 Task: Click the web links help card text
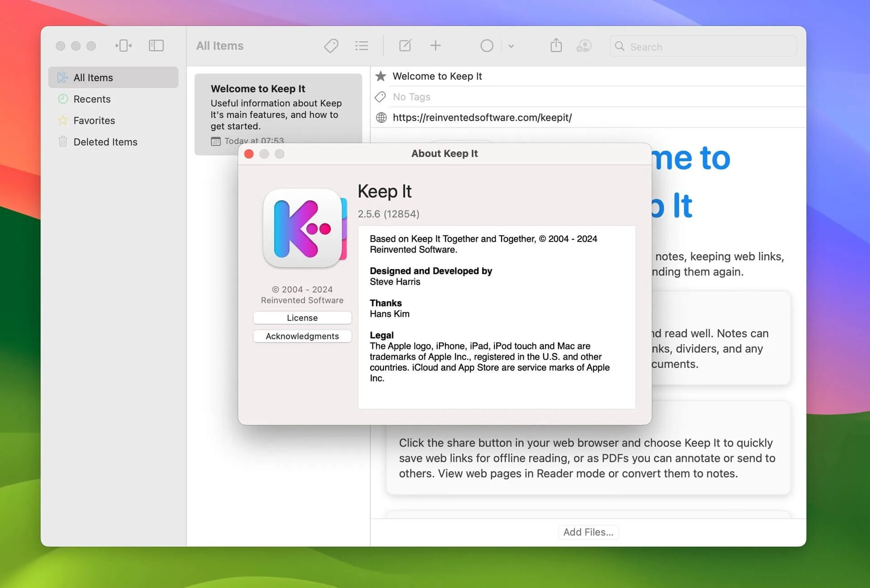point(587,458)
